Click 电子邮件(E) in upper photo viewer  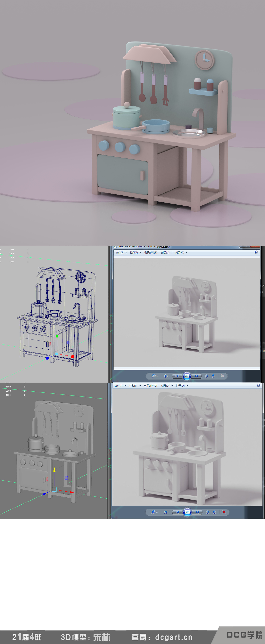point(151,252)
